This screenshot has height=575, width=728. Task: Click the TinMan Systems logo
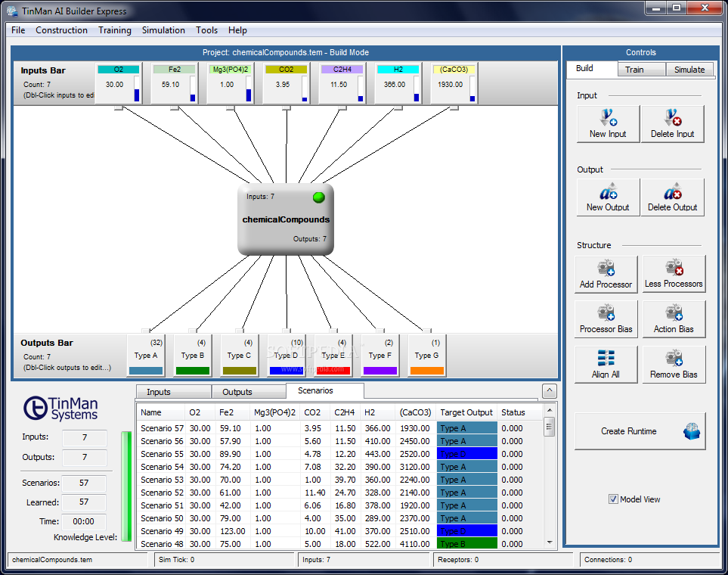pyautogui.click(x=60, y=408)
